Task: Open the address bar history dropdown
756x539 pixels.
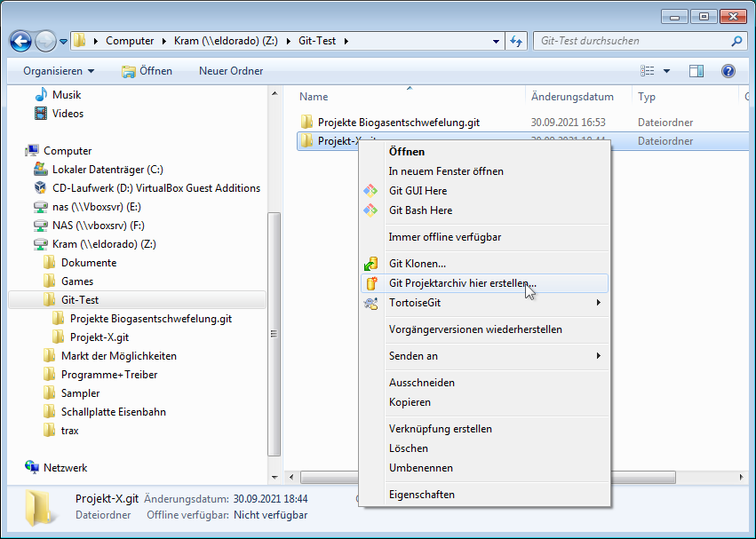Action: [496, 42]
